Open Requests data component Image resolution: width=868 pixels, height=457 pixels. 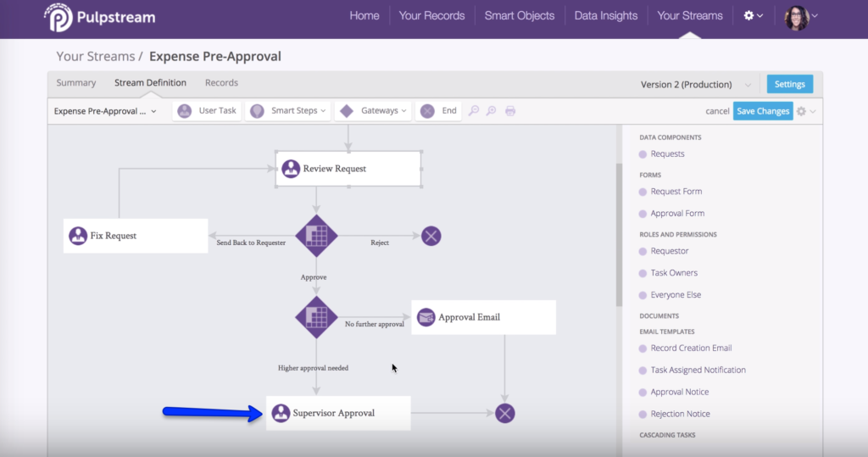pyautogui.click(x=667, y=154)
